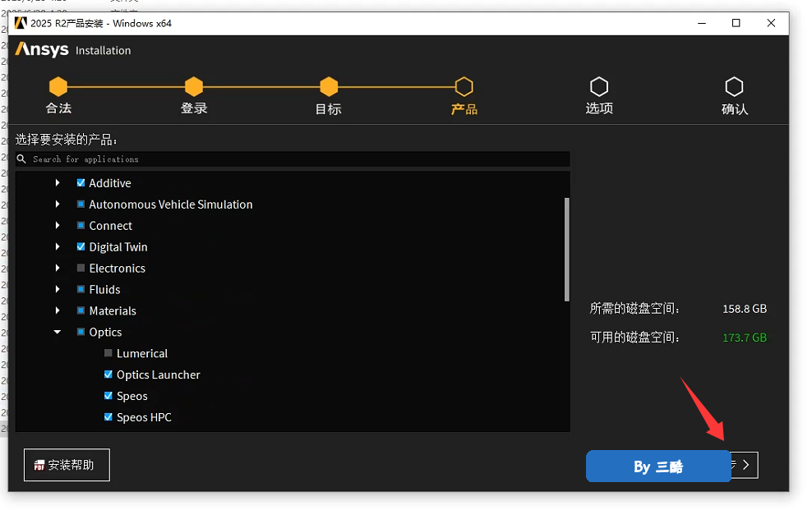This screenshot has width=812, height=510.
Task: Toggle the Additive checkbox
Action: pos(81,182)
